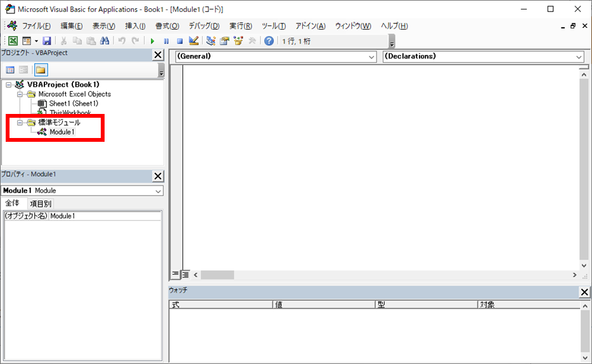Screen dimensions: 592x364
Task: Open the insert object dropdown arrow
Action: (36, 41)
